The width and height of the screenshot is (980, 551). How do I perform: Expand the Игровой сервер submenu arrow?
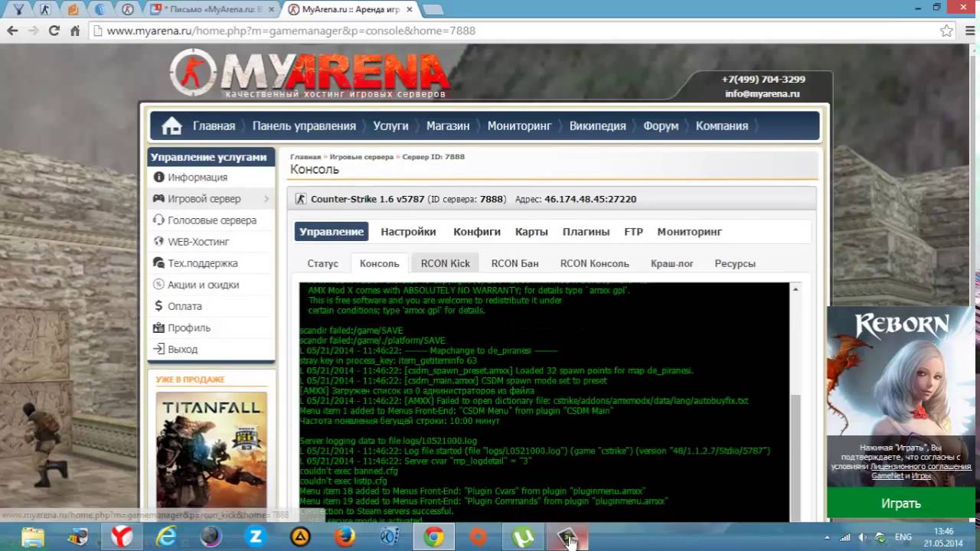(x=266, y=199)
